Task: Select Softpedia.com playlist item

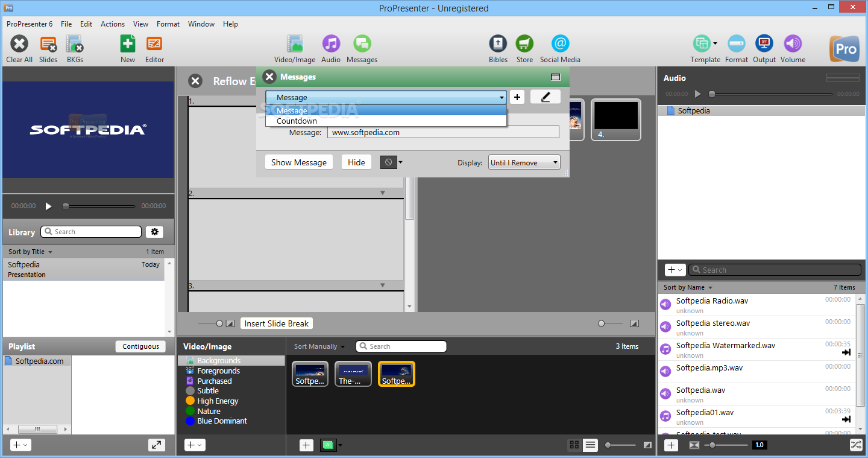Action: 37,361
